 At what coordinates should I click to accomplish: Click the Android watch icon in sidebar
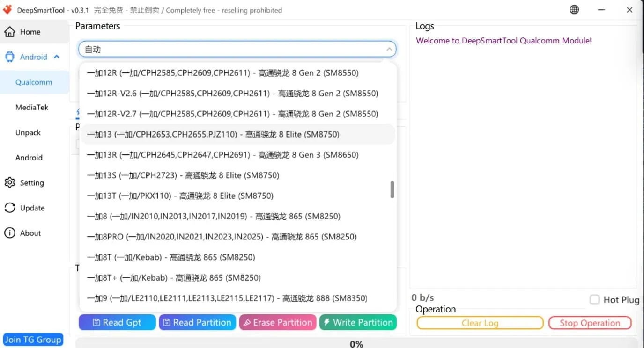tap(10, 57)
